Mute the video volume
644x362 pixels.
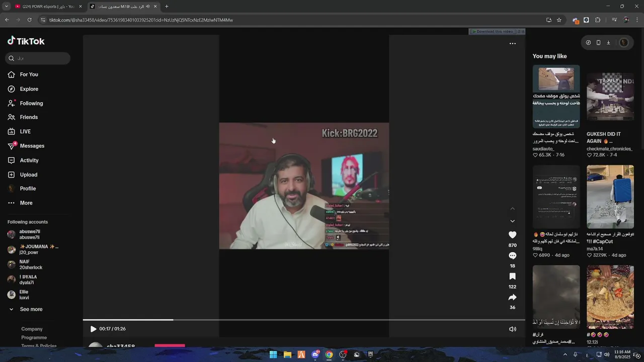(x=512, y=329)
